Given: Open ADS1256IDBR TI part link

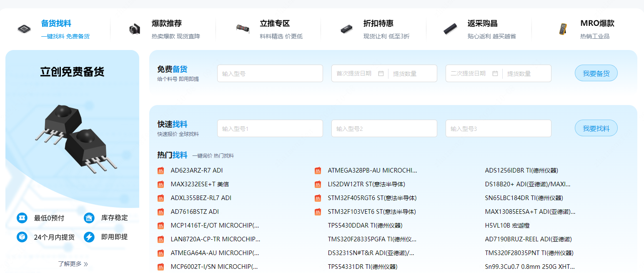Looking at the screenshot, I should 521,170.
